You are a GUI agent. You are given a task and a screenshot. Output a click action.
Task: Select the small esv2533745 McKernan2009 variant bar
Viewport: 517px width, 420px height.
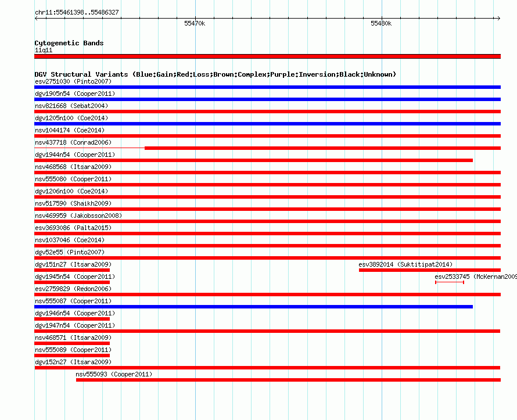pyautogui.click(x=450, y=282)
